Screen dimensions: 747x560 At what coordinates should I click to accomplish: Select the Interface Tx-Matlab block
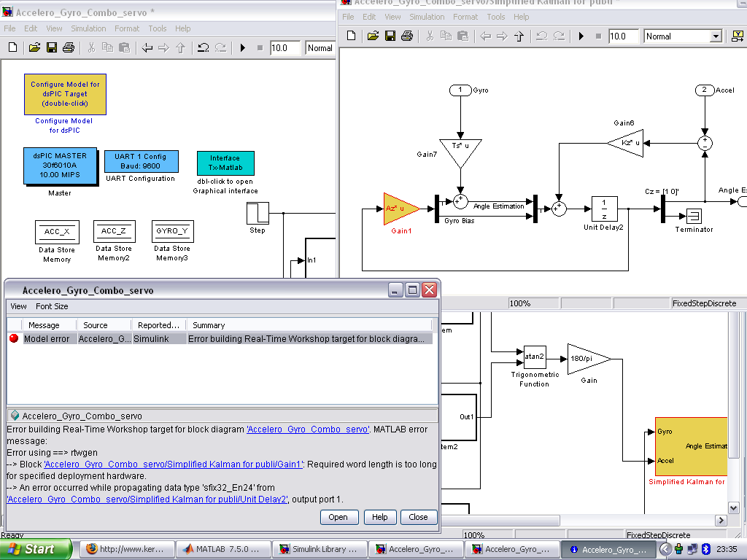coord(225,163)
